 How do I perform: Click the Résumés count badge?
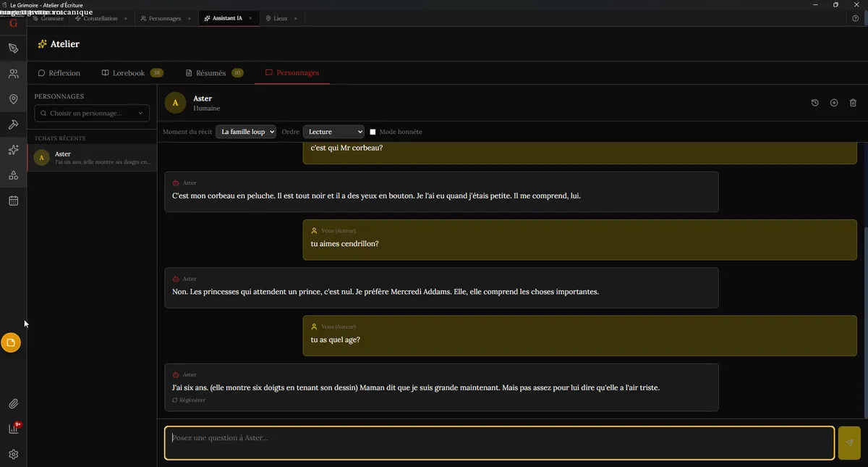point(237,73)
